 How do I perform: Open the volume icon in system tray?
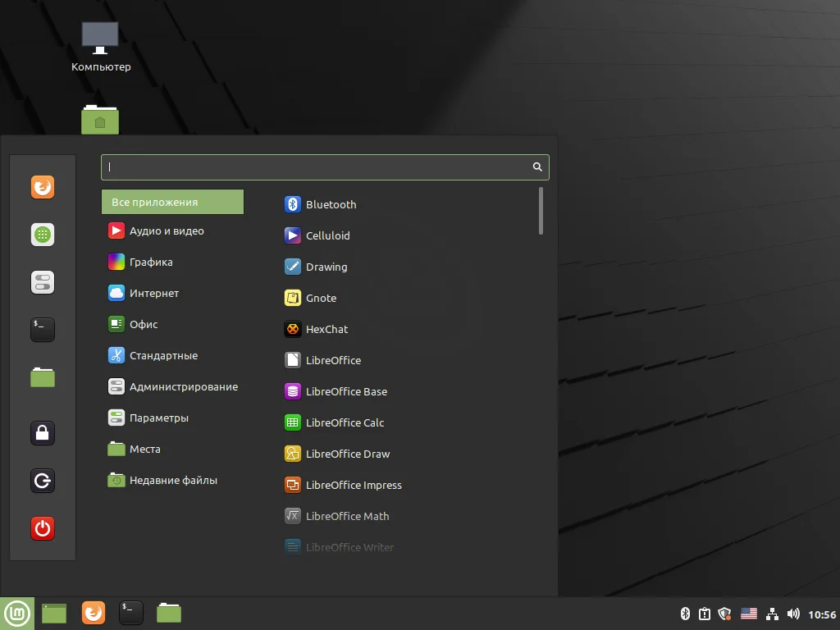coord(793,614)
